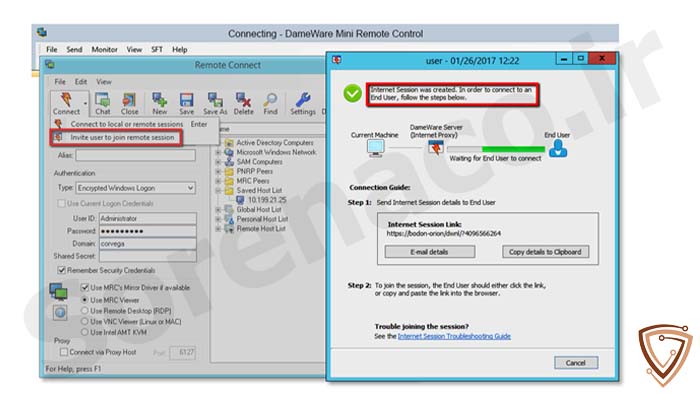Click the Shared Secret input field

(147, 256)
